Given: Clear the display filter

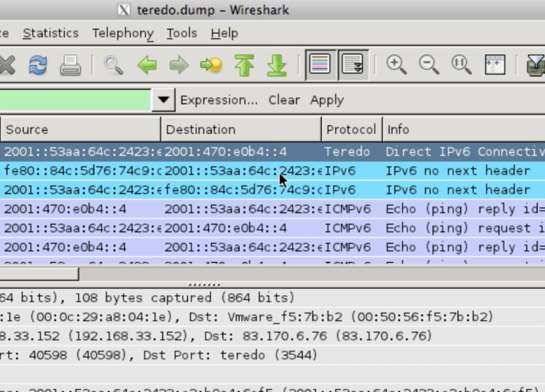Looking at the screenshot, I should click(284, 100).
